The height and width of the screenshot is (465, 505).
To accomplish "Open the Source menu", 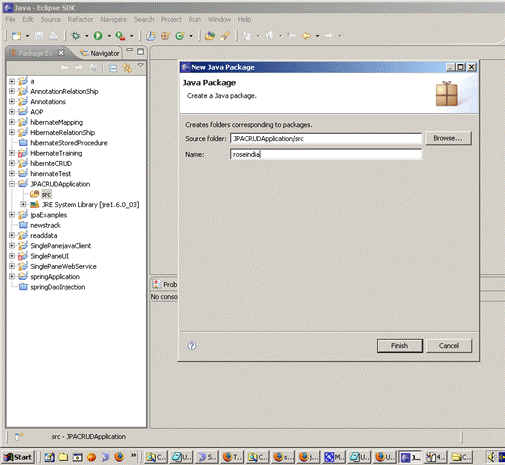I will coord(51,19).
